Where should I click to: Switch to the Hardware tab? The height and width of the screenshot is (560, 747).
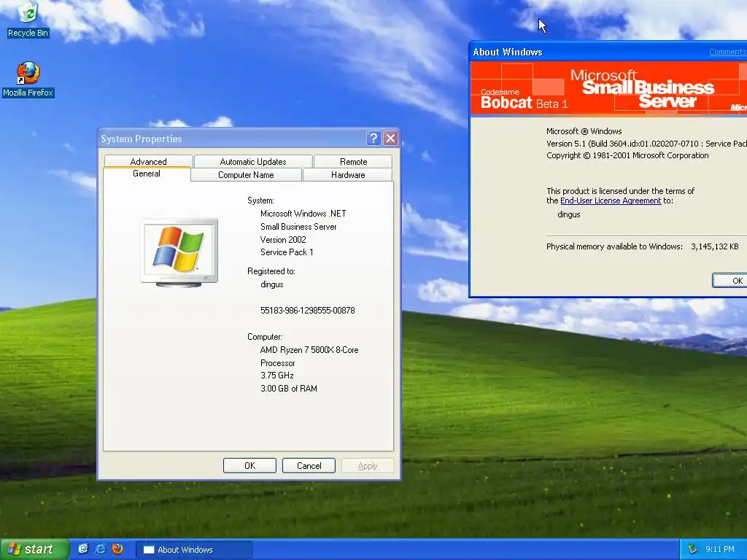[x=348, y=175]
